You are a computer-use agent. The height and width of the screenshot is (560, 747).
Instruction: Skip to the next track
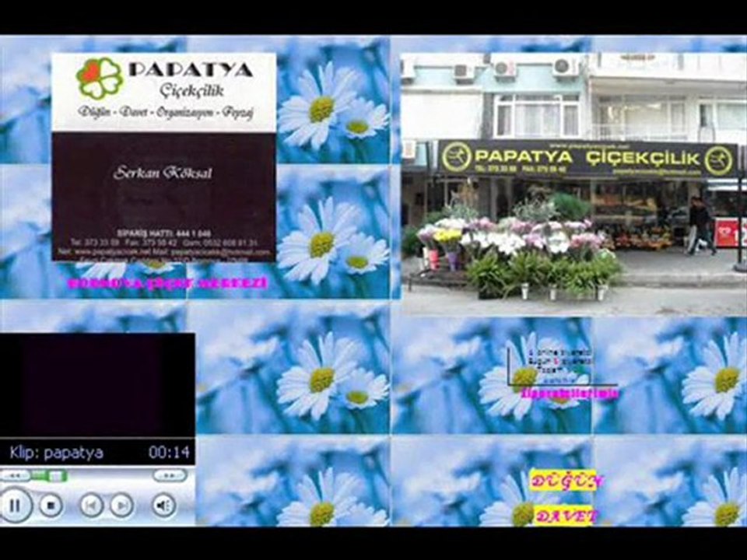(121, 506)
